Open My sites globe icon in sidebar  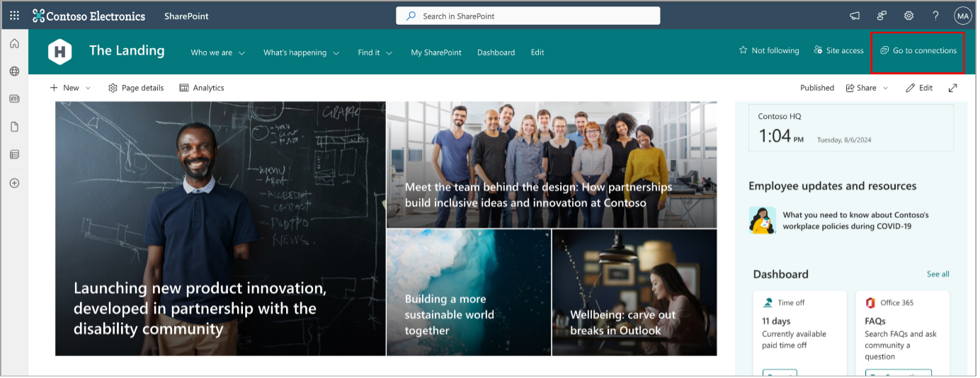[x=14, y=71]
